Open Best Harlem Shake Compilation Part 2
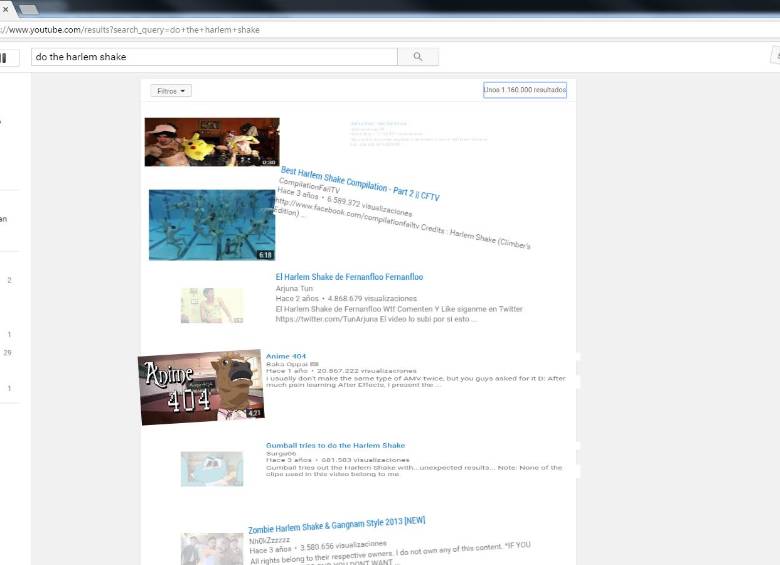 (360, 184)
